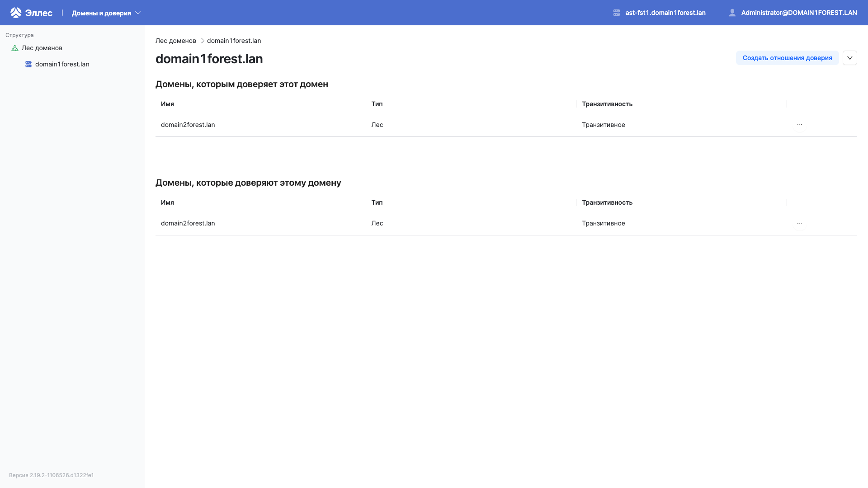Select domain2forest.lan row in trusted domains table

[x=188, y=125]
